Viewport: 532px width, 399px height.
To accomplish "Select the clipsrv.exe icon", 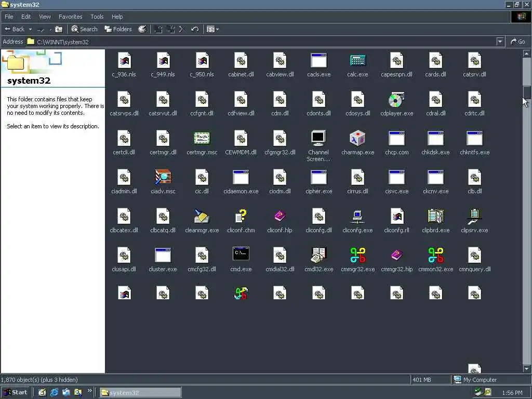I will coord(475,216).
